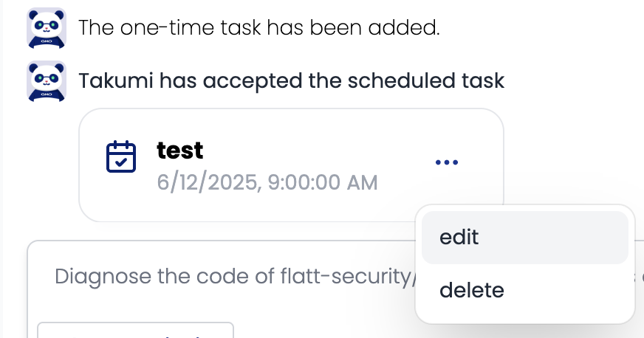Image resolution: width=644 pixels, height=338 pixels.
Task: Click the calendar check icon in task card
Action: pyautogui.click(x=121, y=156)
